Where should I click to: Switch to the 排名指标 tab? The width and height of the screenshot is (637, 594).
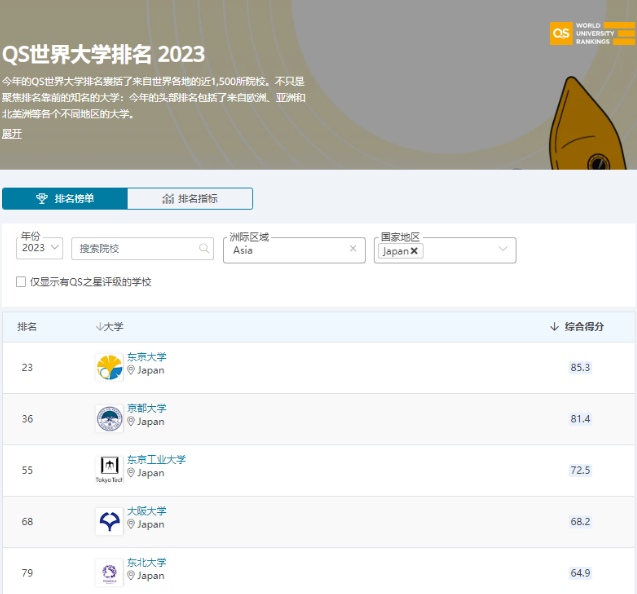click(190, 199)
